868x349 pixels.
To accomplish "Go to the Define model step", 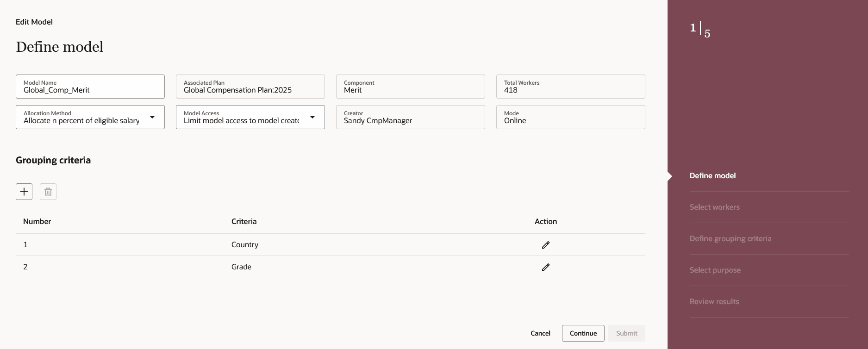I will [x=712, y=176].
